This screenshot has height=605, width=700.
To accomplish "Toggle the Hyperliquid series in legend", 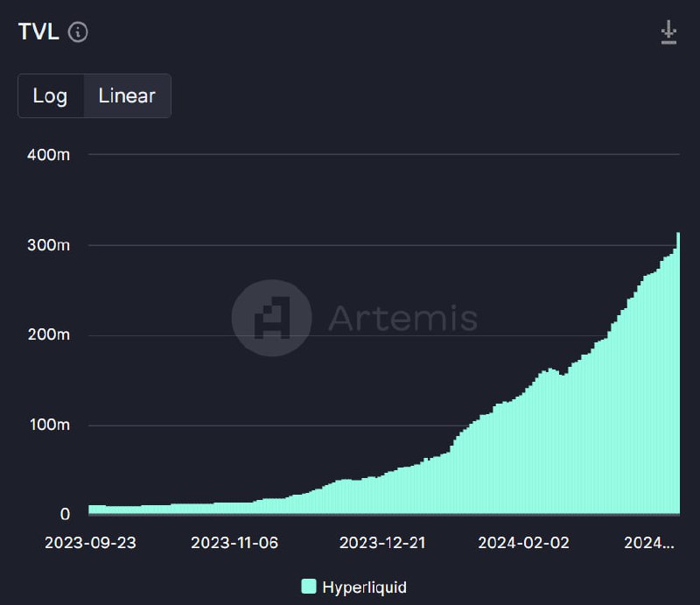I will (354, 587).
